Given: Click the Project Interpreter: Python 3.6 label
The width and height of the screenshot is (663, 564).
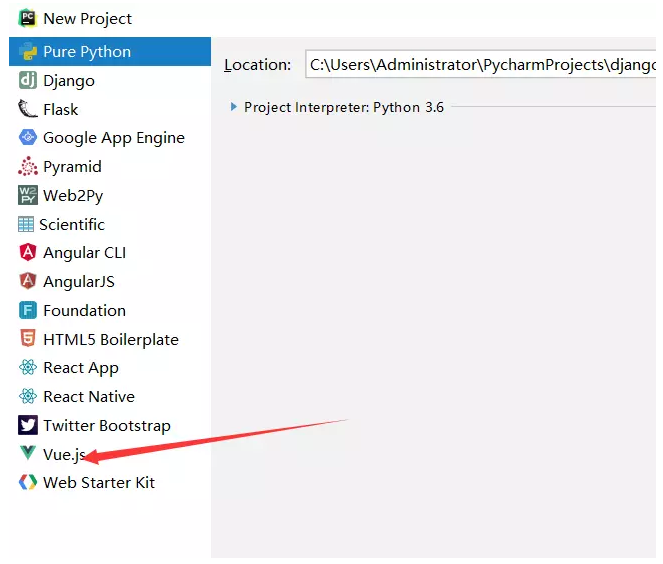Looking at the screenshot, I should coord(344,107).
